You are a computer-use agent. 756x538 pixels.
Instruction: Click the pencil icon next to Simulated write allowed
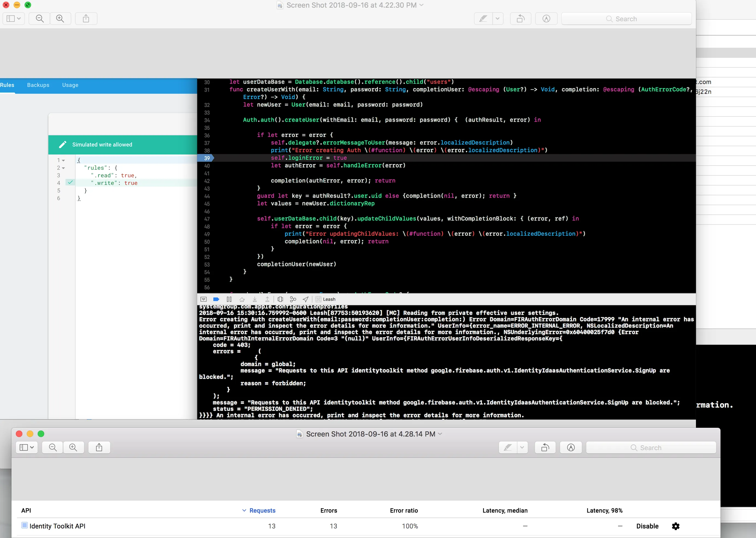pyautogui.click(x=62, y=144)
